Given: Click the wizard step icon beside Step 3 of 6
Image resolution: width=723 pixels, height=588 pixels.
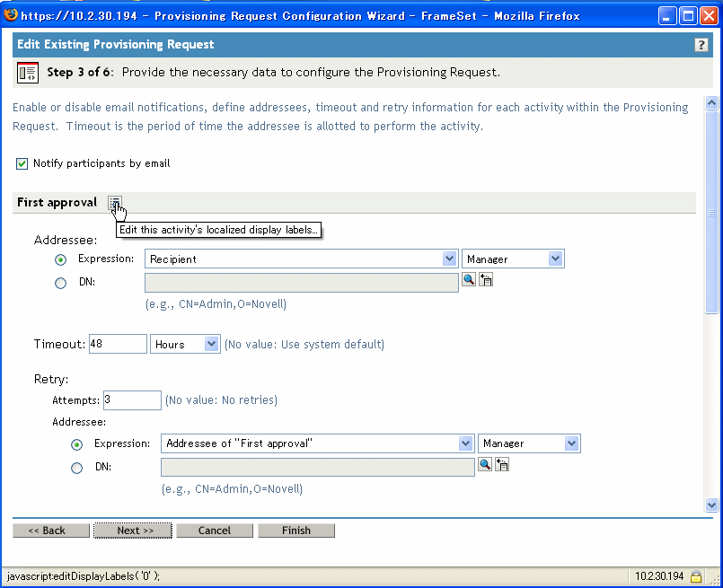Looking at the screenshot, I should 28,73.
